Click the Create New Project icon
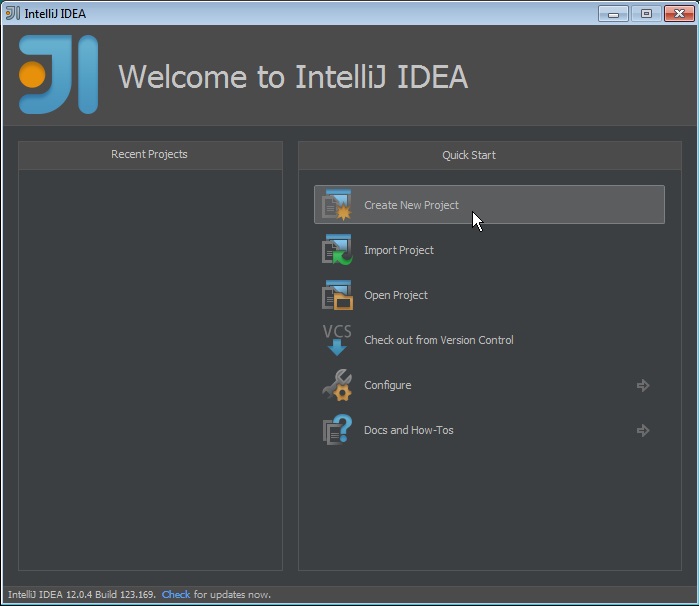Screen dimensions: 700x606 coord(337,205)
